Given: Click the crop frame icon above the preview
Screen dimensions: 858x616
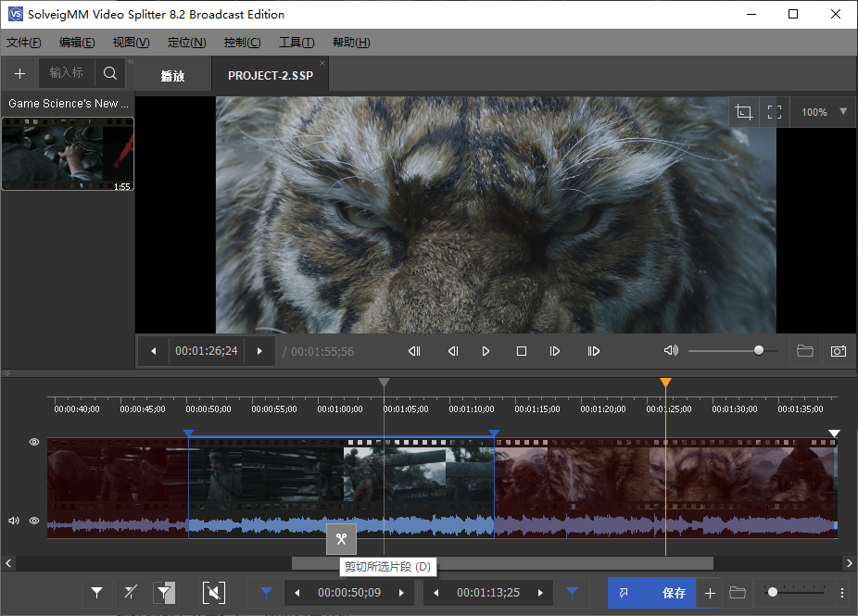Looking at the screenshot, I should click(x=743, y=112).
